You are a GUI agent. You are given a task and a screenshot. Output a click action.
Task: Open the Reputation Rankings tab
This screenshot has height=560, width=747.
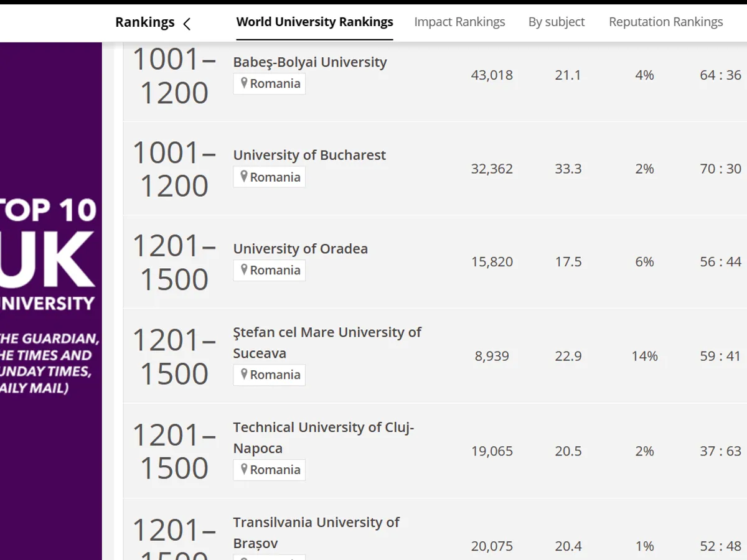click(x=665, y=22)
